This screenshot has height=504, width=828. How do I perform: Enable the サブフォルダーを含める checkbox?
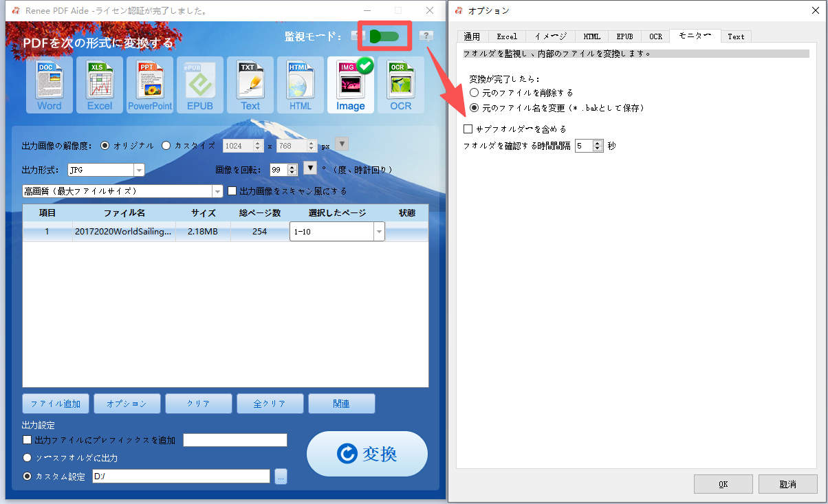[x=469, y=129]
